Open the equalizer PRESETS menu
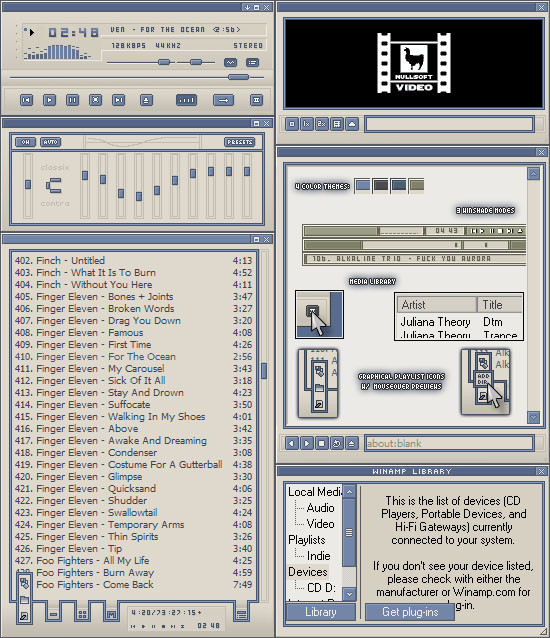 point(240,142)
